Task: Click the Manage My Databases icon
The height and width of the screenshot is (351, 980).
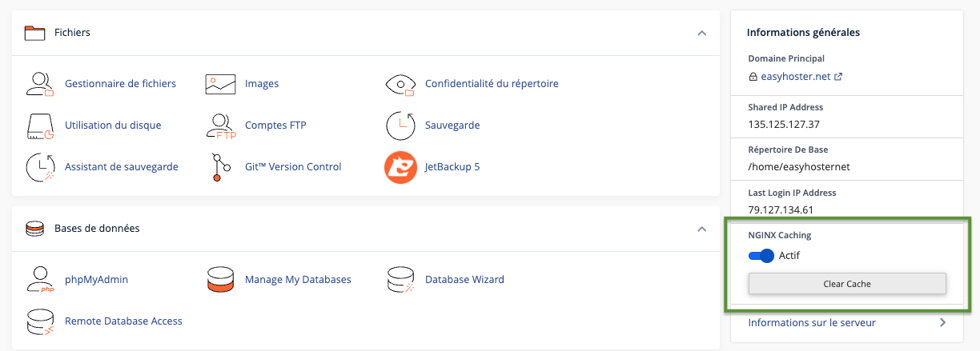Action: tap(220, 280)
